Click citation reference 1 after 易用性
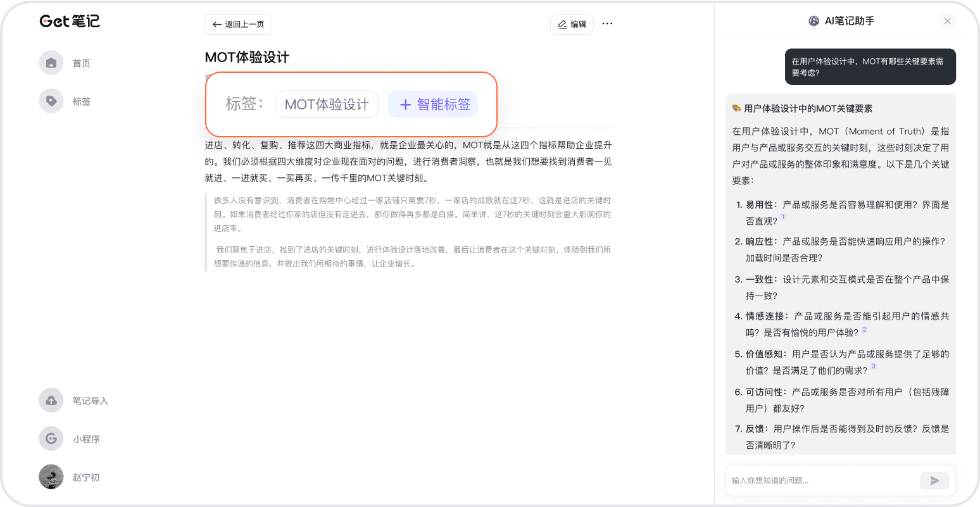This screenshot has height=507, width=980. (x=783, y=217)
